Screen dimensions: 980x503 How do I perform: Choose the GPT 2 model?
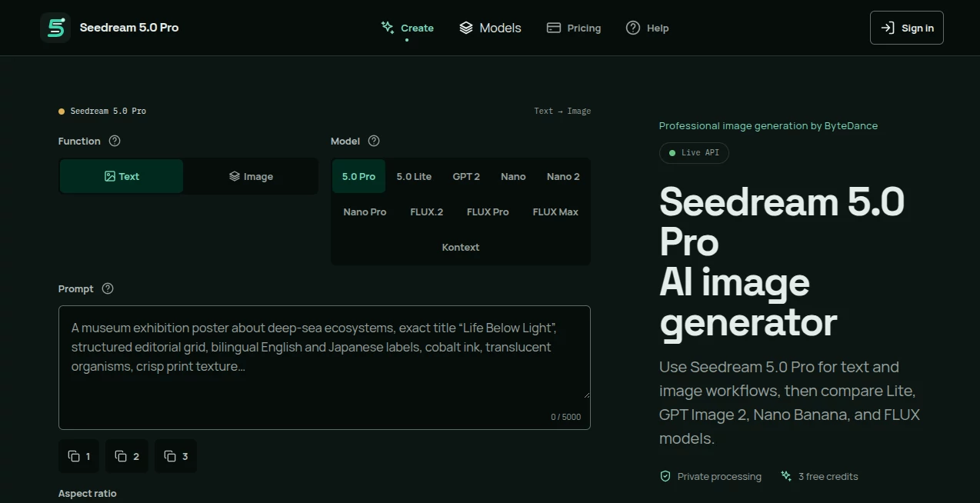pos(466,176)
